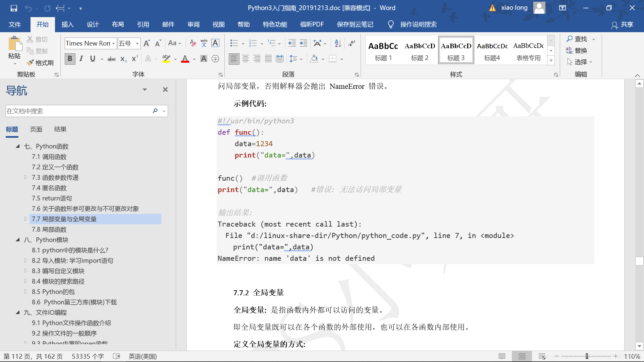Screen dimensions: 644x362
Task: Switch to the 插入 ribbon tab
Action: tap(67, 24)
